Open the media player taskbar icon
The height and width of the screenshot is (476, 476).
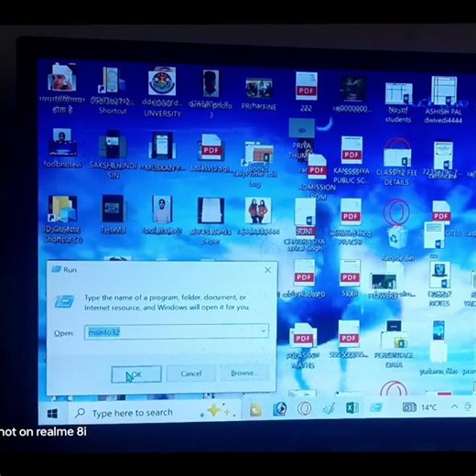point(280,409)
